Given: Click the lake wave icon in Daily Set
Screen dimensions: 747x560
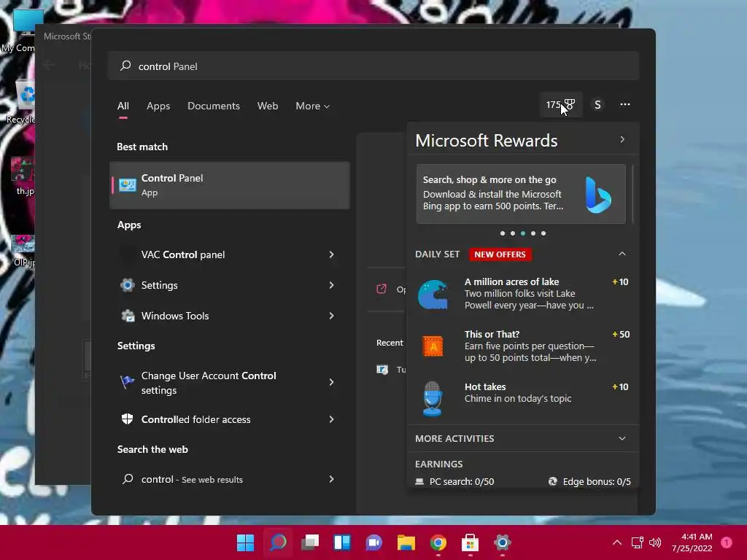Looking at the screenshot, I should coord(433,295).
